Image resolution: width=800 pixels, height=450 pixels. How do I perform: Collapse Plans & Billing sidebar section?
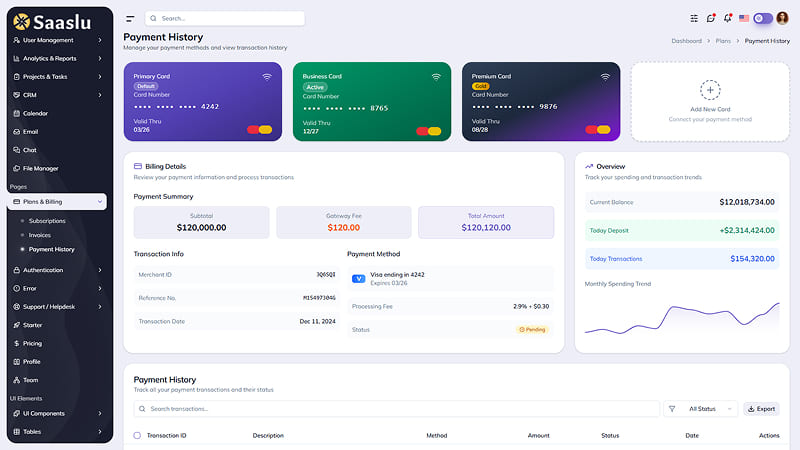click(x=58, y=202)
